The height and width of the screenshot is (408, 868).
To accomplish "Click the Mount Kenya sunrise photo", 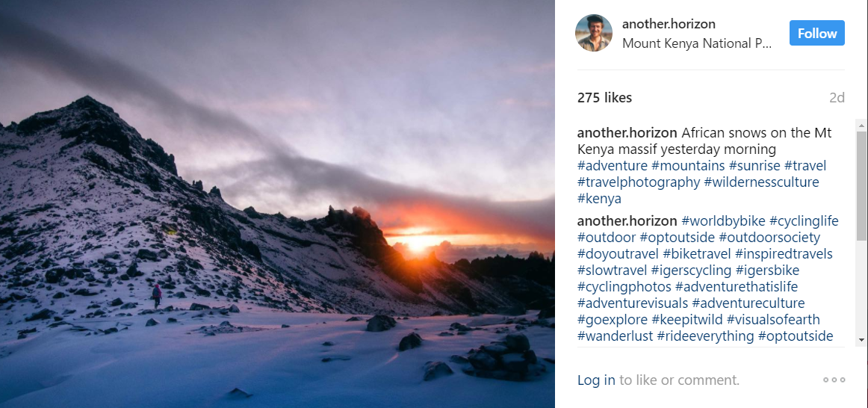I will click(277, 204).
